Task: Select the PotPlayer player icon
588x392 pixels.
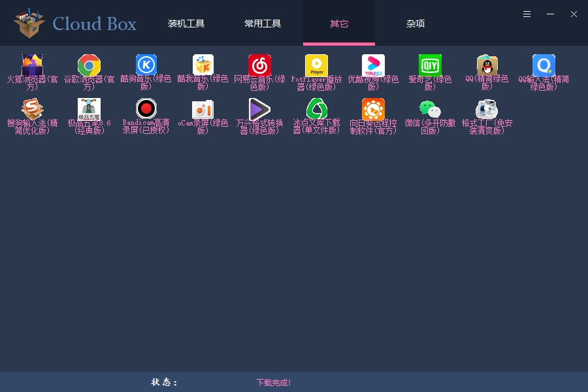Action: click(x=316, y=65)
